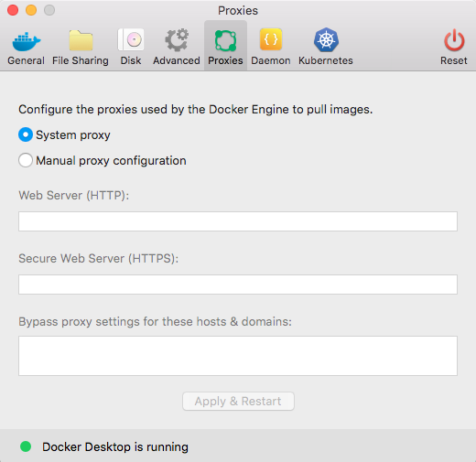
Task: Click the bypass proxy hosts text area
Action: 238,356
